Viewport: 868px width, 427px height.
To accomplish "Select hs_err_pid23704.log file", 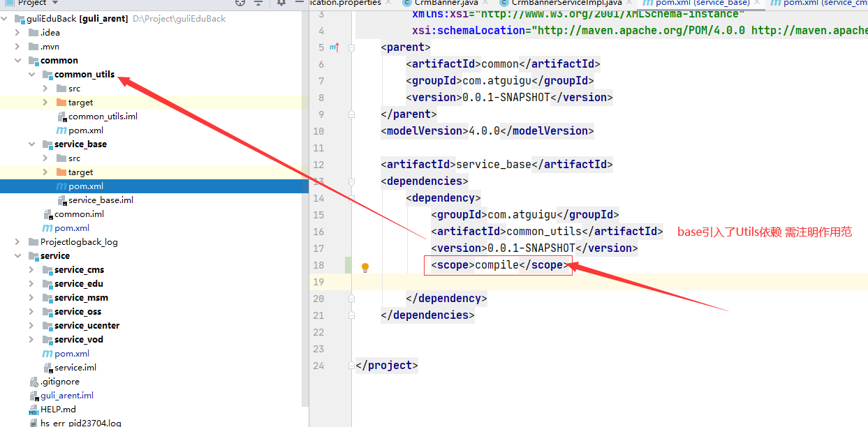I will (x=80, y=423).
